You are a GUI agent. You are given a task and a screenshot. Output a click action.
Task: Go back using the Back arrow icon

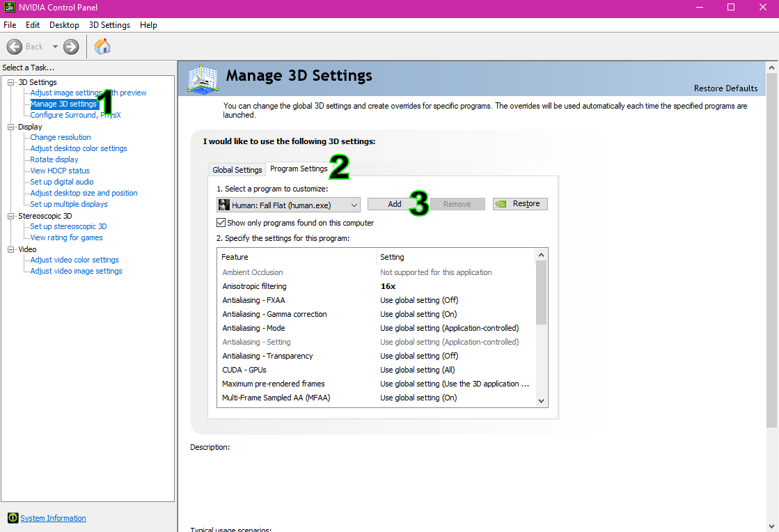(15, 47)
